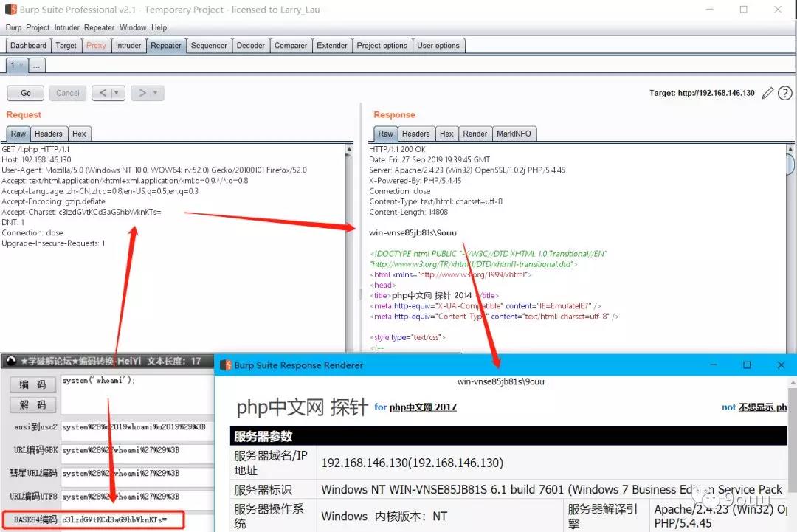
Task: Open the Repeater menu in the menu bar
Action: (99, 27)
